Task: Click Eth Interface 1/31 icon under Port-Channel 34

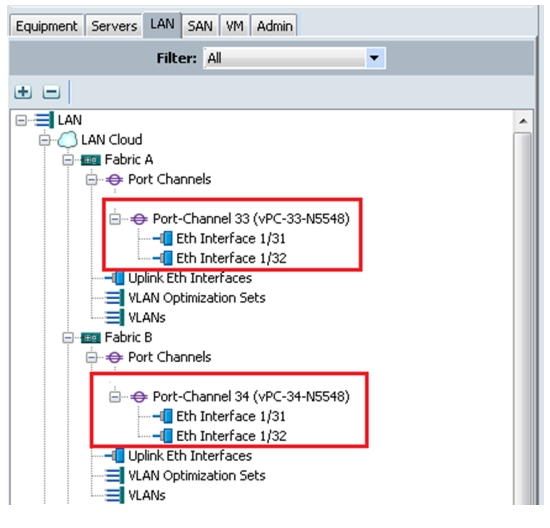Action: coord(163,416)
